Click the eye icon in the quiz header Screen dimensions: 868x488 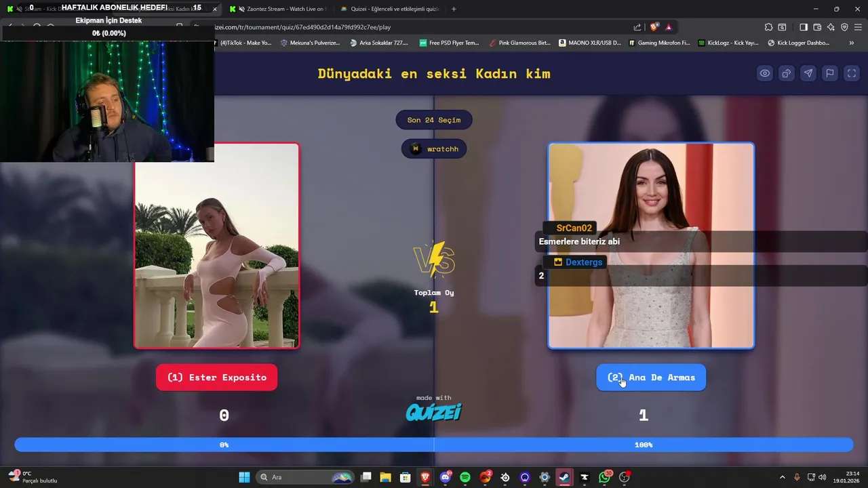[x=765, y=73]
